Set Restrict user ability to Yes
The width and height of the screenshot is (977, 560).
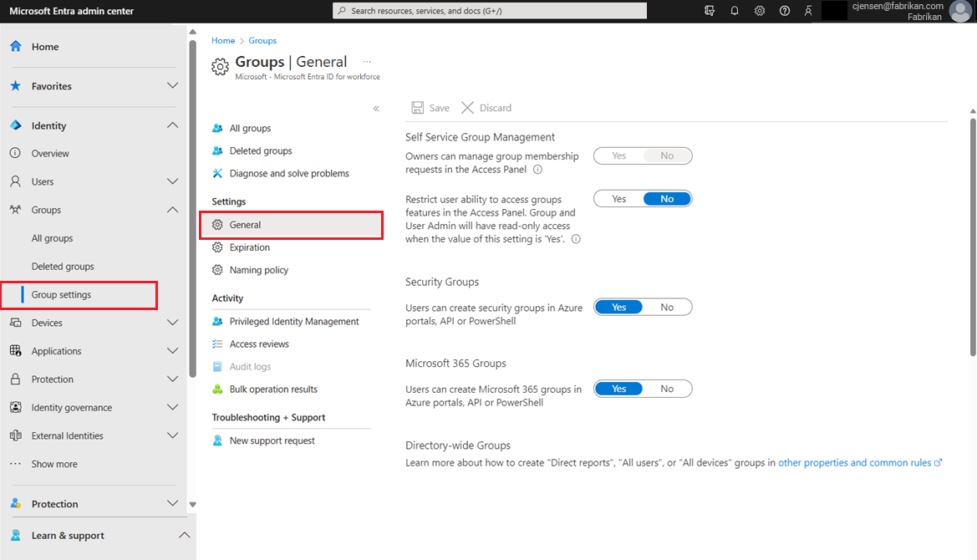[618, 199]
